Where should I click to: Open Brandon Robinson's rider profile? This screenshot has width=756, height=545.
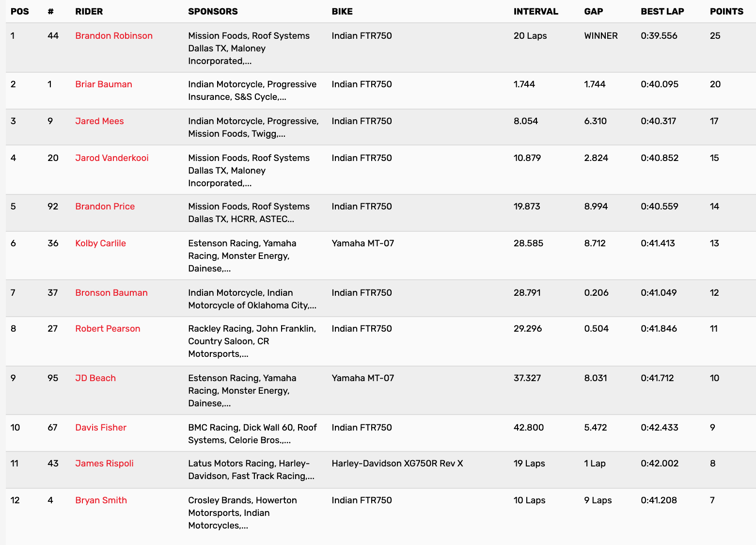[x=114, y=36]
